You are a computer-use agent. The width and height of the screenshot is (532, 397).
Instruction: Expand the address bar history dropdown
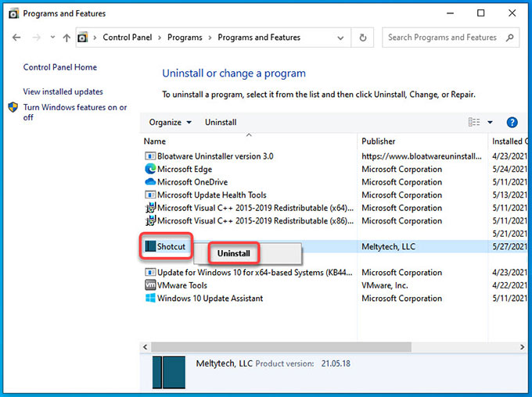pos(340,38)
